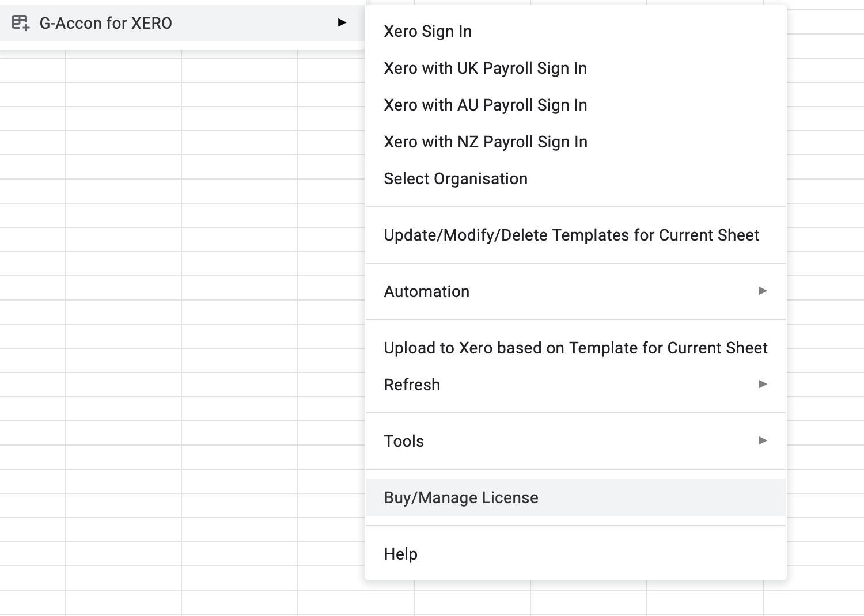The image size is (864, 616).
Task: Click the G-Accon add-on table icon
Action: coord(21,23)
